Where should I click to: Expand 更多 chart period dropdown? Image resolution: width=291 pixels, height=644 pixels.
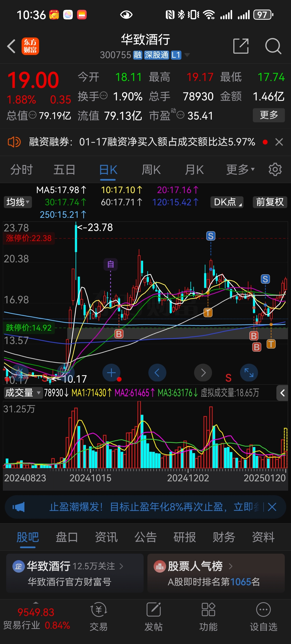[x=241, y=170]
